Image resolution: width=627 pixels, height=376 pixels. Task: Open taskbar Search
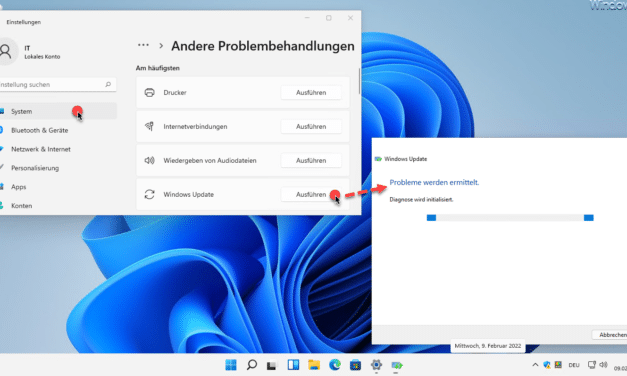(252, 365)
